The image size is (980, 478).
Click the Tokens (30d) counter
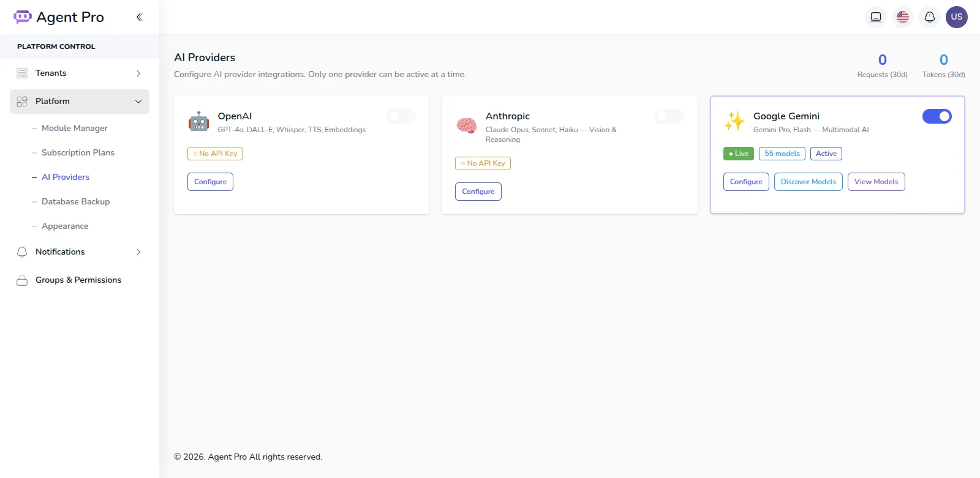pyautogui.click(x=944, y=65)
